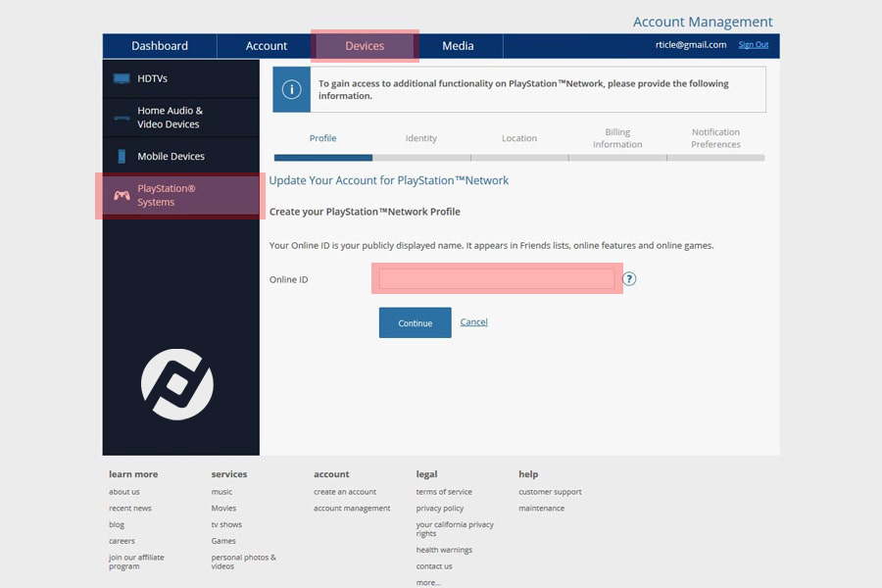Open the maintenance help link

tap(541, 508)
